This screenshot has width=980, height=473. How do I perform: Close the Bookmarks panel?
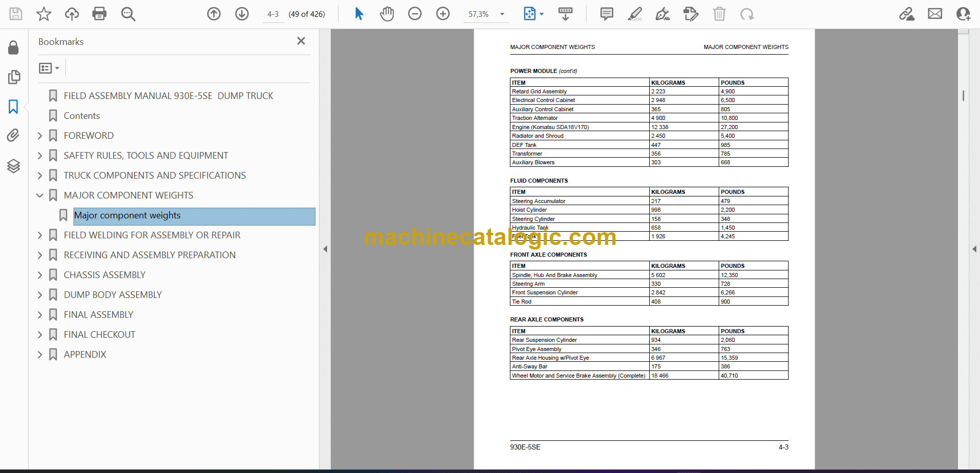pyautogui.click(x=301, y=41)
